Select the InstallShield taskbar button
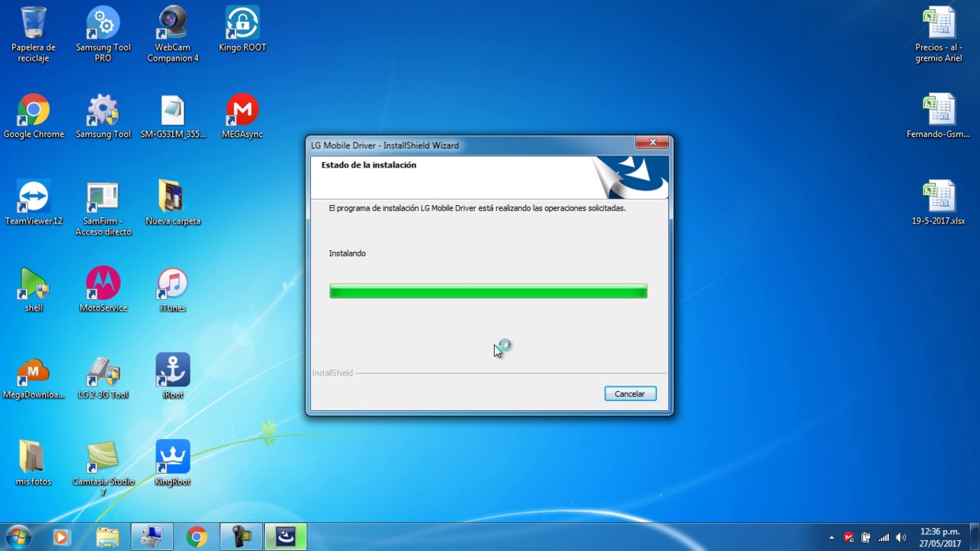 (286, 537)
